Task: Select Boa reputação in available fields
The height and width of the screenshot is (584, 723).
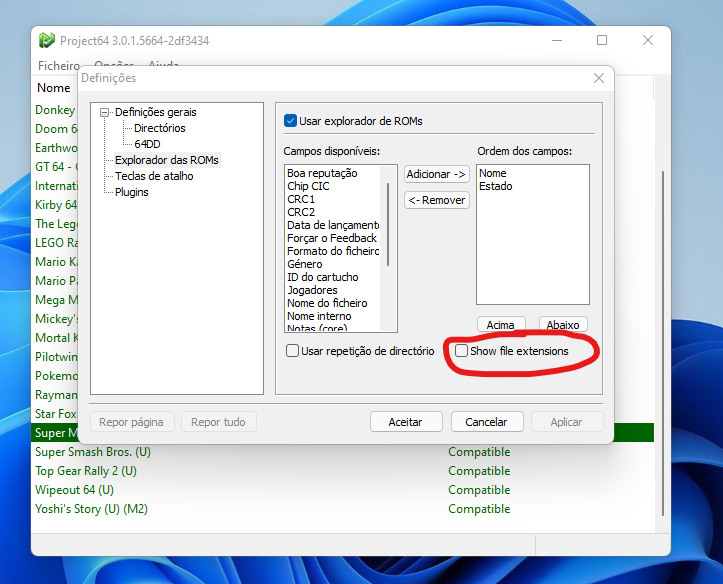Action: pos(322,173)
